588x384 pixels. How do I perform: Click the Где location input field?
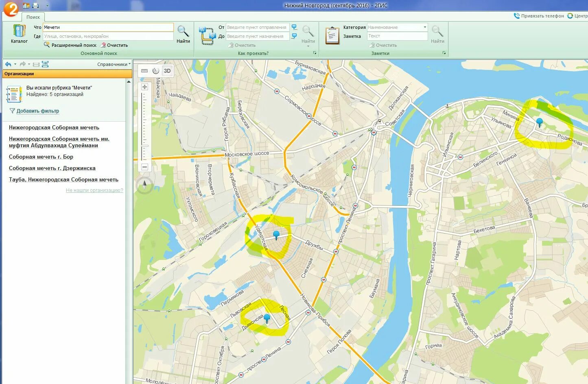pyautogui.click(x=108, y=36)
